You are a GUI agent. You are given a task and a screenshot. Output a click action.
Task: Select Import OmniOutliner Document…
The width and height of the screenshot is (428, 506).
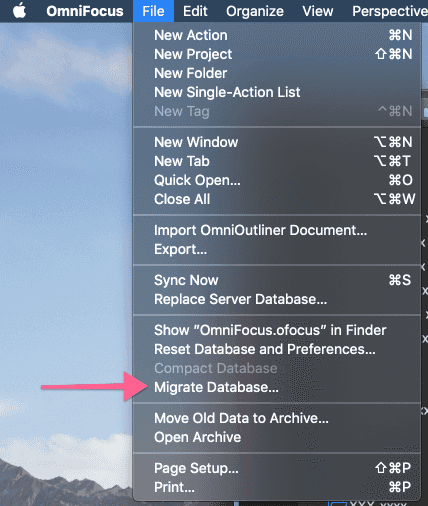(x=277, y=230)
